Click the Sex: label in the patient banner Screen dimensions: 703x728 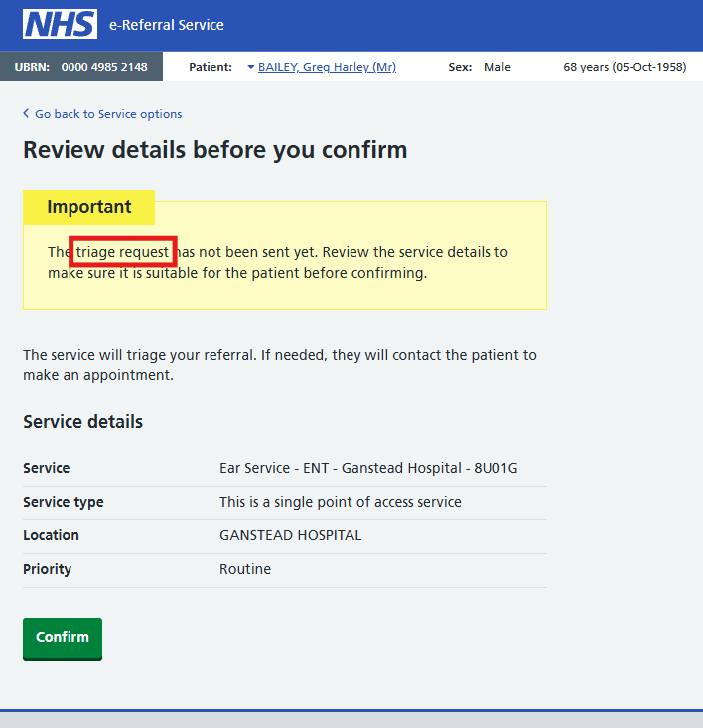coord(460,67)
